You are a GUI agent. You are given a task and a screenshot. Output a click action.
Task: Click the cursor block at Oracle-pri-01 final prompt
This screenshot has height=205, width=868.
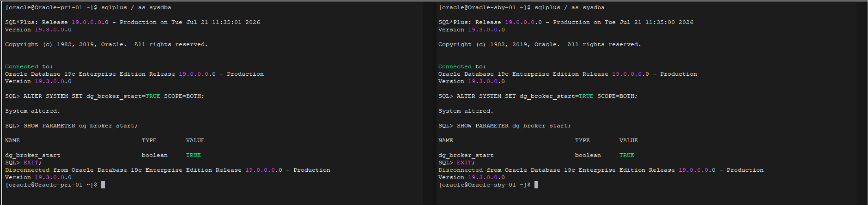pyautogui.click(x=103, y=185)
